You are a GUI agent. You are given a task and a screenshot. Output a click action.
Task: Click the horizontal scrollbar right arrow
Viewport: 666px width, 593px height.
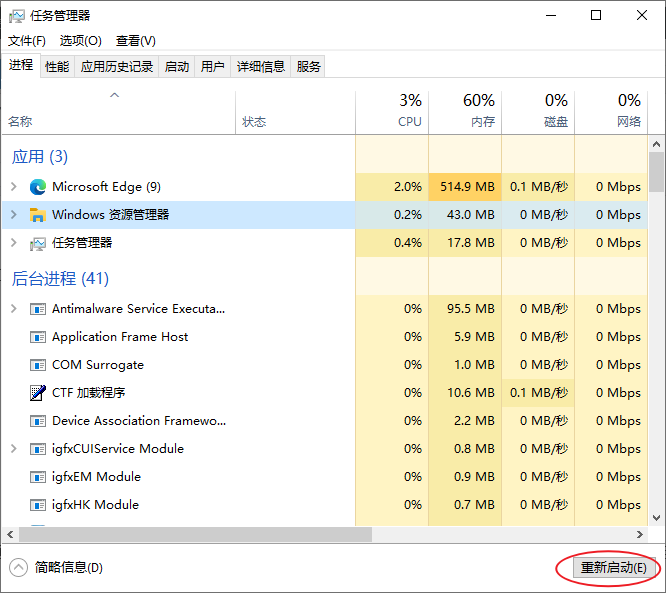coord(640,535)
